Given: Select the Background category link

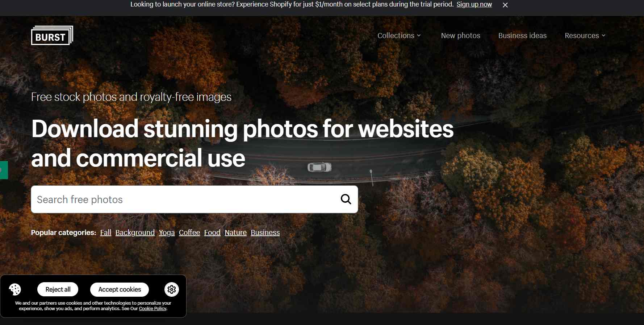Looking at the screenshot, I should pos(135,233).
